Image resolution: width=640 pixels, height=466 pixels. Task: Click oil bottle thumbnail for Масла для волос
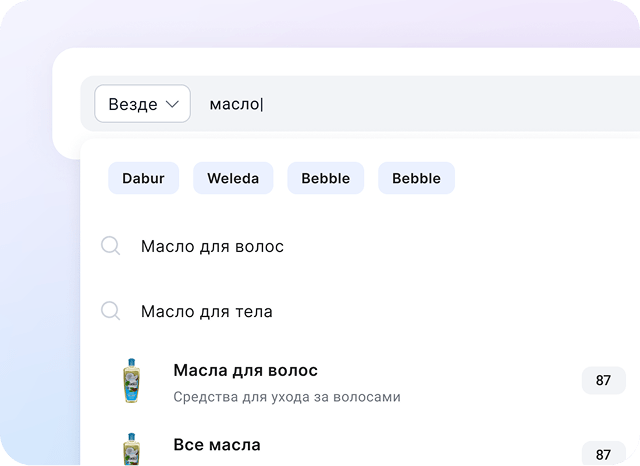131,381
